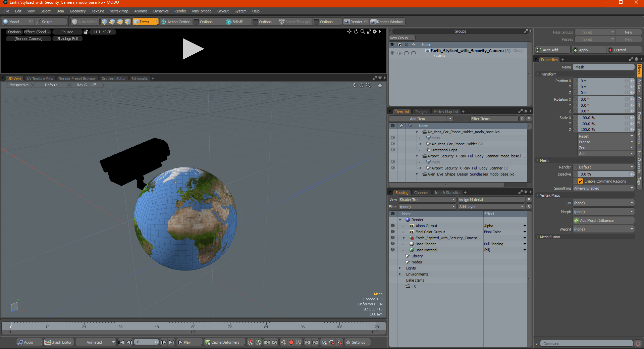The image size is (644, 349).
Task: Step to previous frame
Action: pos(129,342)
